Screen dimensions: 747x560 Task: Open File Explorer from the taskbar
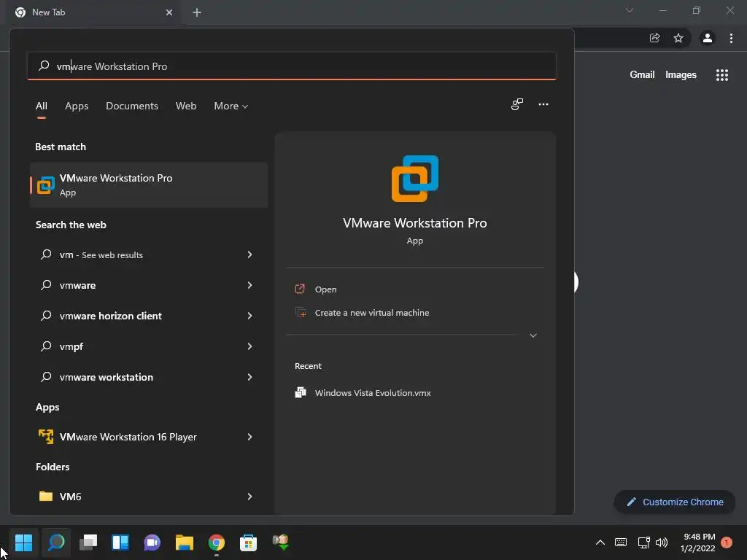185,542
